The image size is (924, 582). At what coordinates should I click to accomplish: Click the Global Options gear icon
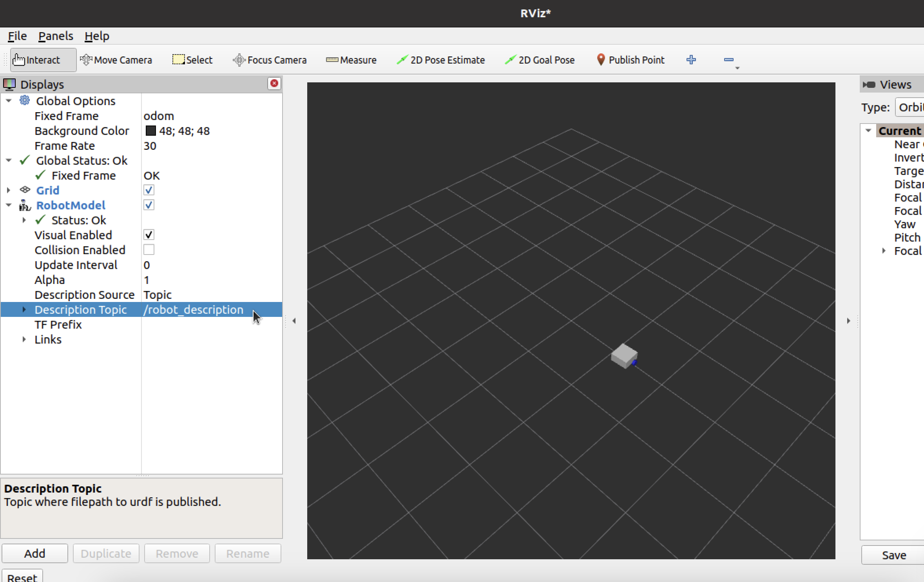(x=25, y=100)
